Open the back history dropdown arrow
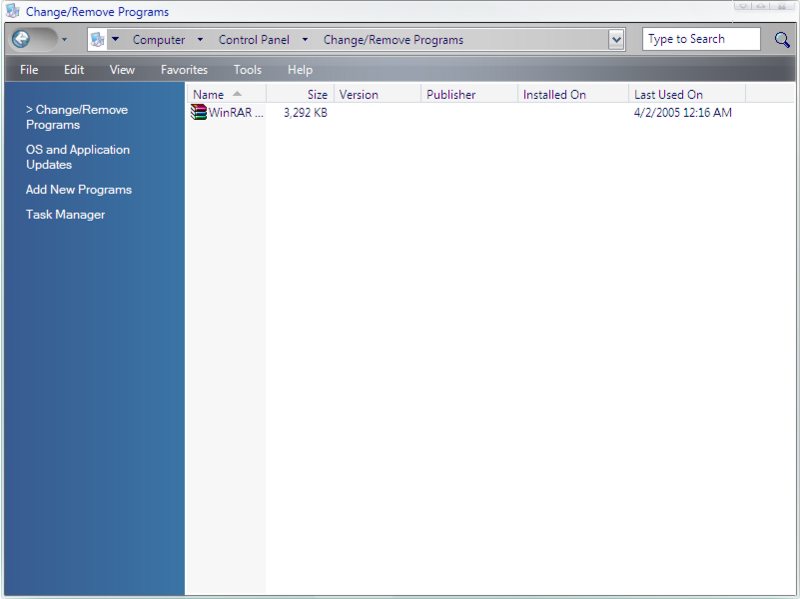The image size is (800, 599). pyautogui.click(x=64, y=39)
